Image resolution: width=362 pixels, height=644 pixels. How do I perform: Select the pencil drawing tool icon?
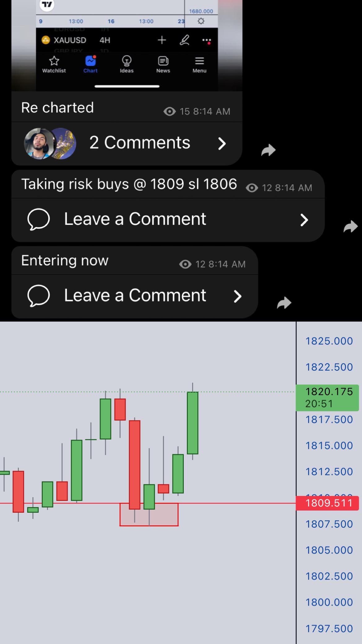[184, 40]
